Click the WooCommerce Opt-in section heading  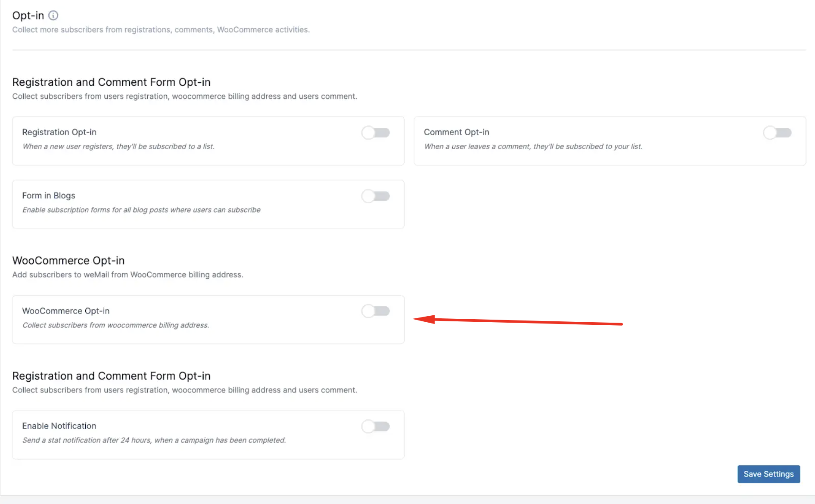pyautogui.click(x=68, y=261)
